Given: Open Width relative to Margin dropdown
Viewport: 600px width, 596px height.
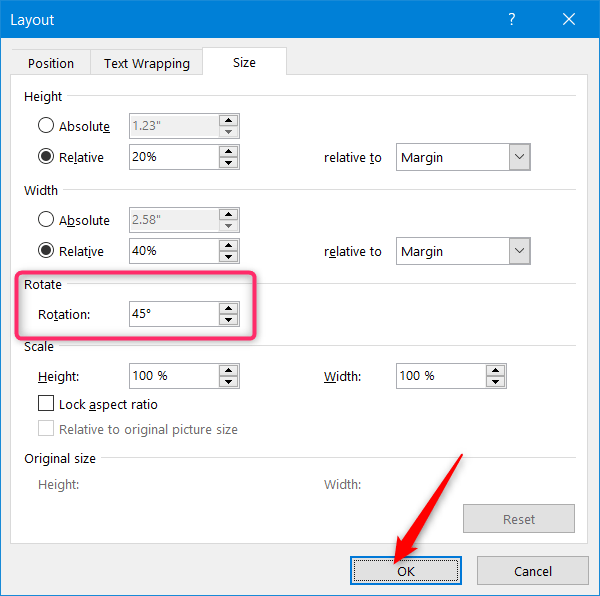Looking at the screenshot, I should point(463,251).
